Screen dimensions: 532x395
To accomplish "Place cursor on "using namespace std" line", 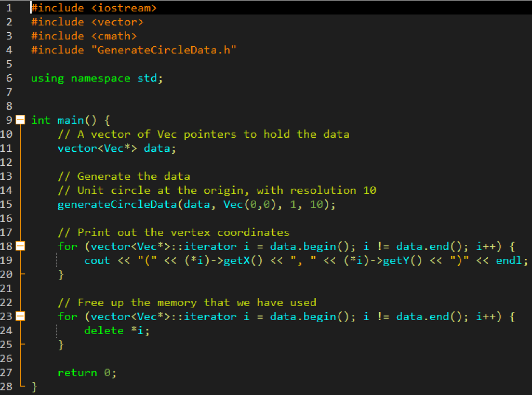I will 97,78.
